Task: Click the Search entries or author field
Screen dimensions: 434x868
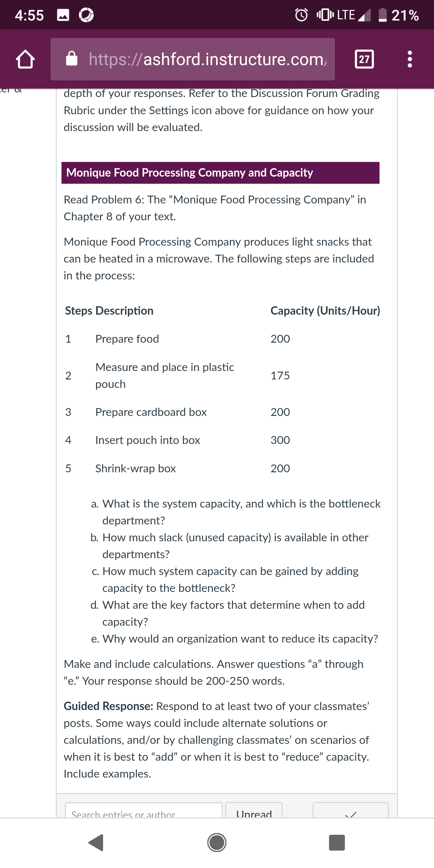Action: 144,810
